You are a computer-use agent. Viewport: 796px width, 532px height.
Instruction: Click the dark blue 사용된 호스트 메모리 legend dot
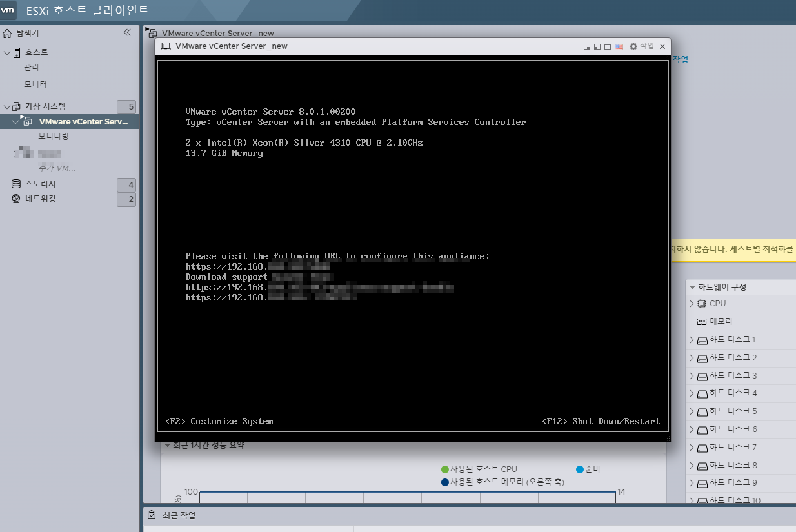click(445, 482)
